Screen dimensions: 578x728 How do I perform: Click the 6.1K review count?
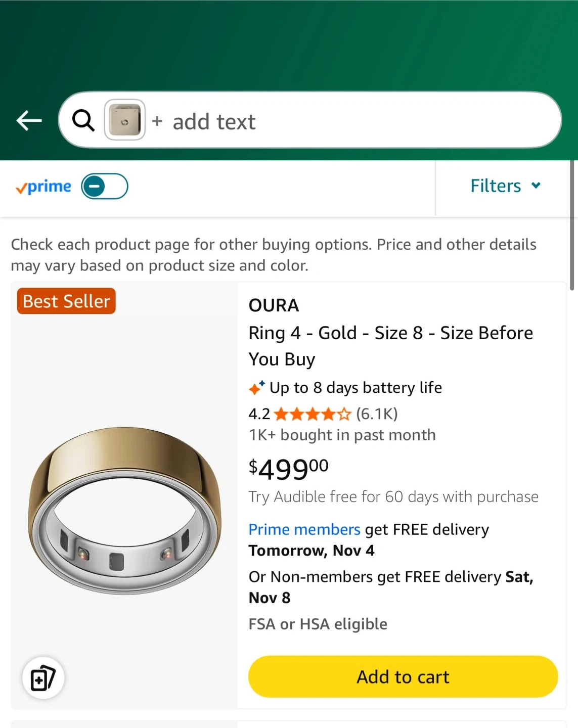coord(377,414)
